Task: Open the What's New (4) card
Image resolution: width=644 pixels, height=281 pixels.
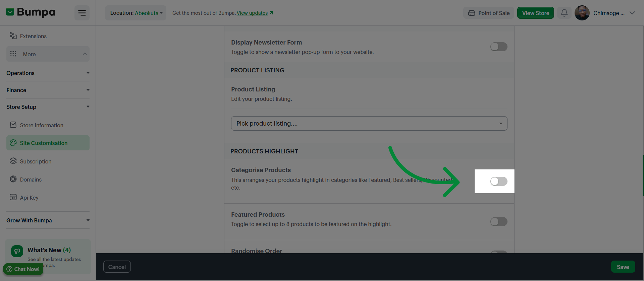Action: 48,257
